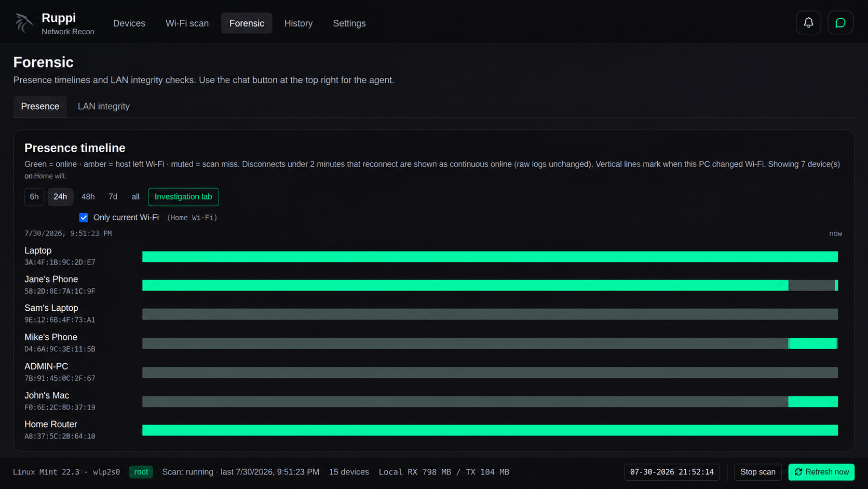
Task: Click MAC address A8:37:5C:2B:64:10
Action: [x=60, y=437]
